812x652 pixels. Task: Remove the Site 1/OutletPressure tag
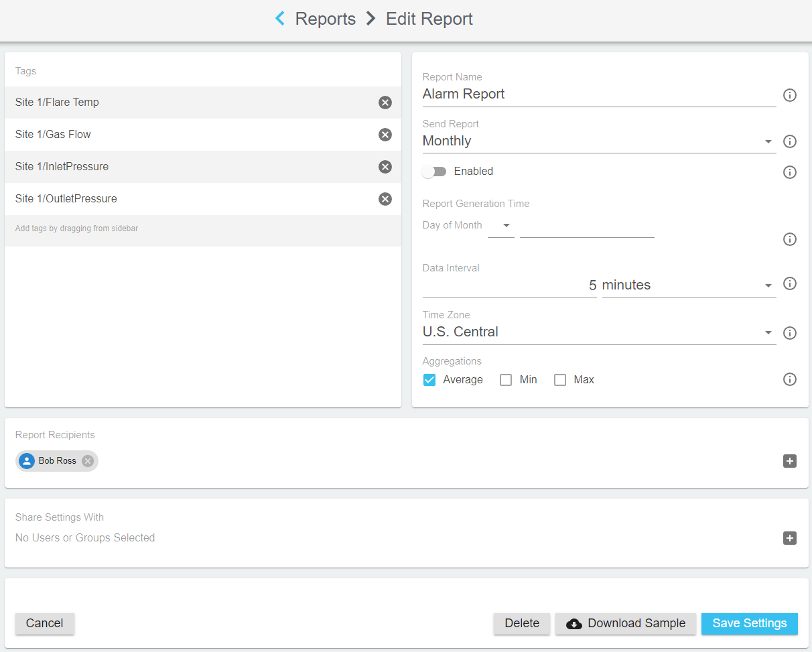[x=385, y=199]
